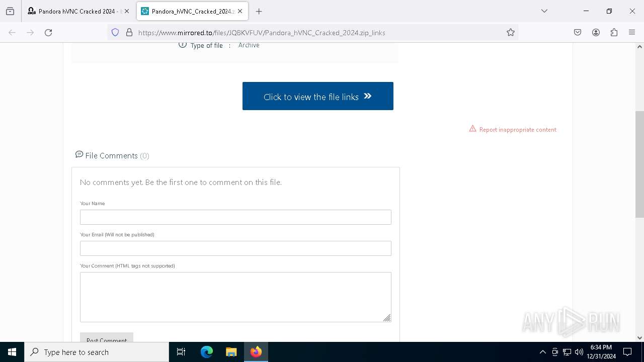Open the Save to Pocket icon

click(x=578, y=32)
